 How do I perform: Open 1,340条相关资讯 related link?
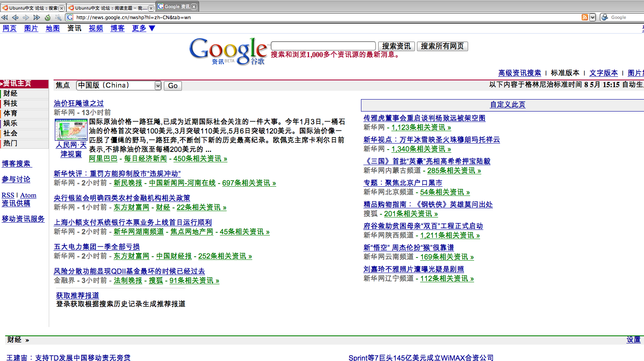click(x=421, y=149)
